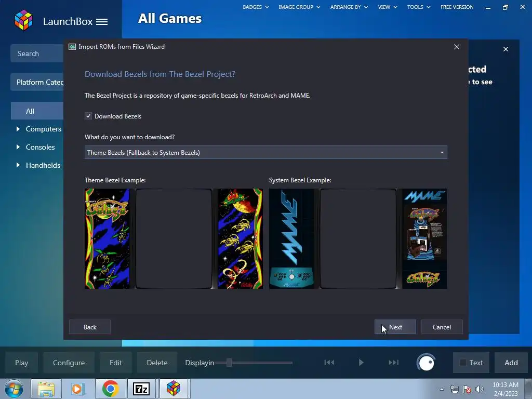Click the Delete button

pos(157,363)
